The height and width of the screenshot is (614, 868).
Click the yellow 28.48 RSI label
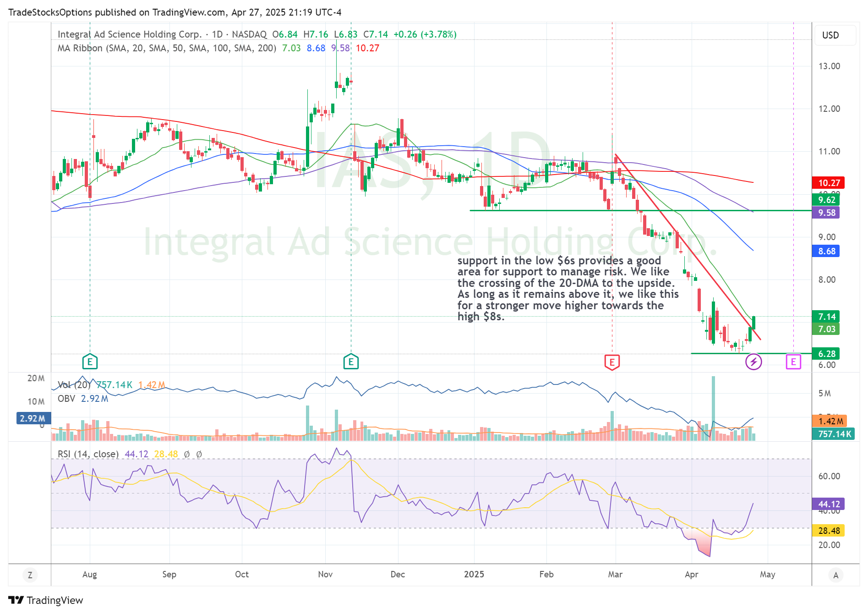pos(829,531)
